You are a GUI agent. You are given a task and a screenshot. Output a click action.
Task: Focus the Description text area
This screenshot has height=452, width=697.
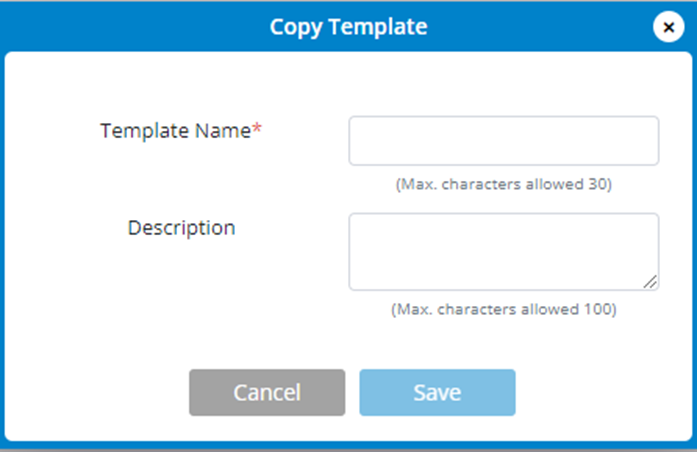pos(503,251)
